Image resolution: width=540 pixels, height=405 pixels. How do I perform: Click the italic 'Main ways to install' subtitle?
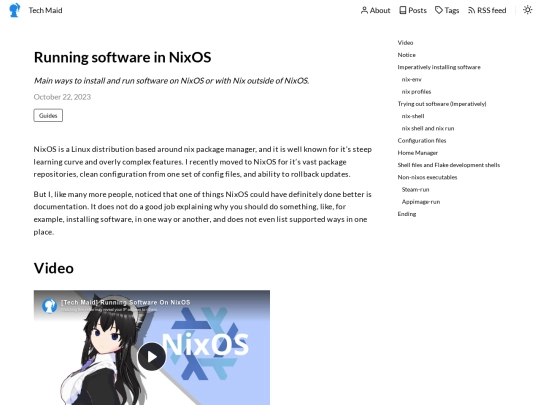coord(171,81)
